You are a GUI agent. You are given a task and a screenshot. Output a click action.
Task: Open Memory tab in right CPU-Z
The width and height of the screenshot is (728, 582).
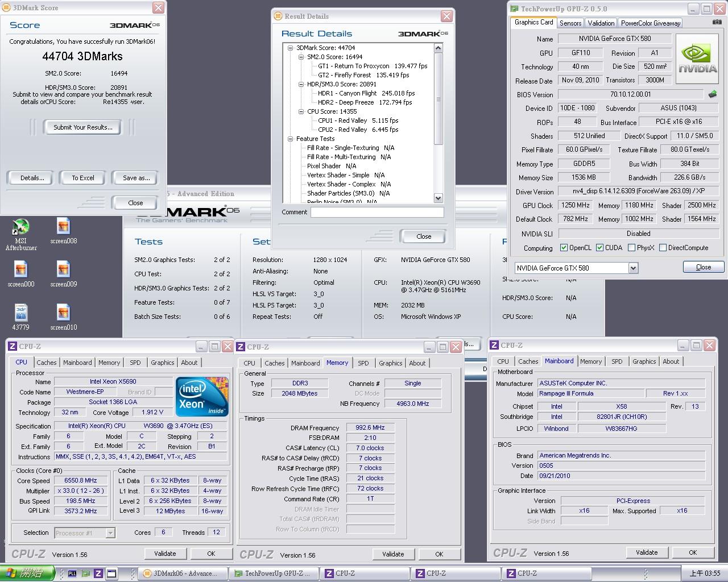point(591,361)
